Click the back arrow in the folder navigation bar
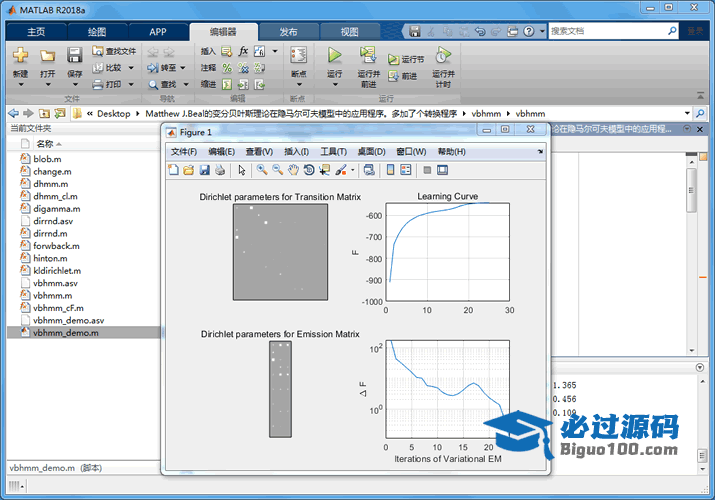Viewport: 715px width, 500px height. [13, 113]
